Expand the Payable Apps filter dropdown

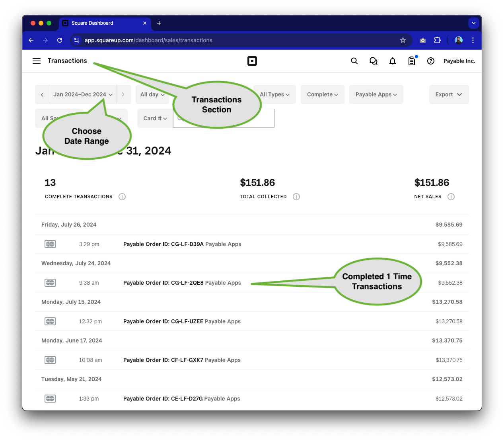(376, 94)
